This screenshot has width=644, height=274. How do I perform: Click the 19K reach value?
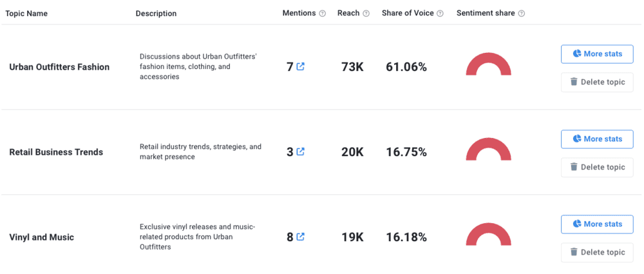pyautogui.click(x=352, y=237)
